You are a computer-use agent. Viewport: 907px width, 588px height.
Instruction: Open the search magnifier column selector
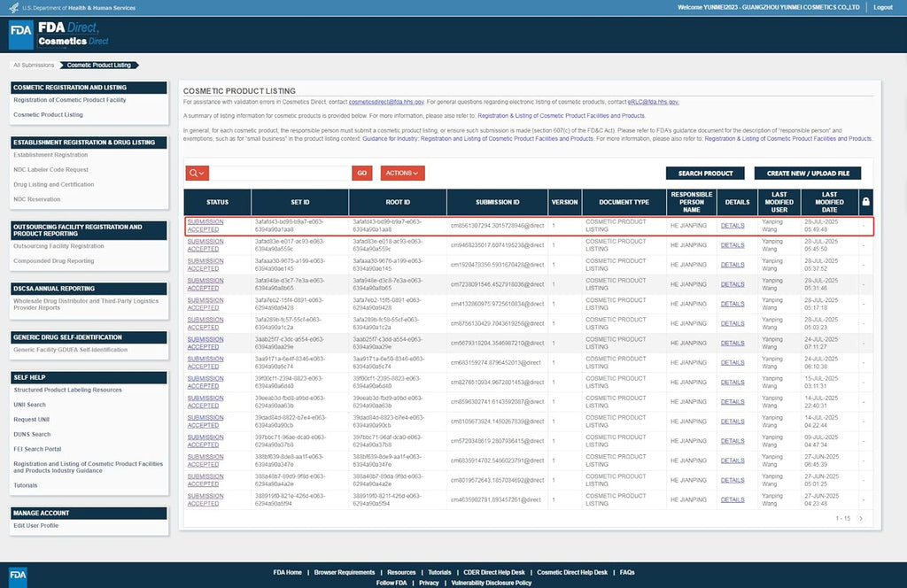[x=198, y=173]
